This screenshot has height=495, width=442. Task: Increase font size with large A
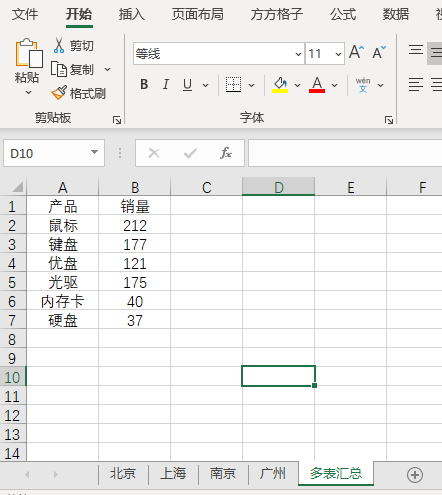pos(357,52)
